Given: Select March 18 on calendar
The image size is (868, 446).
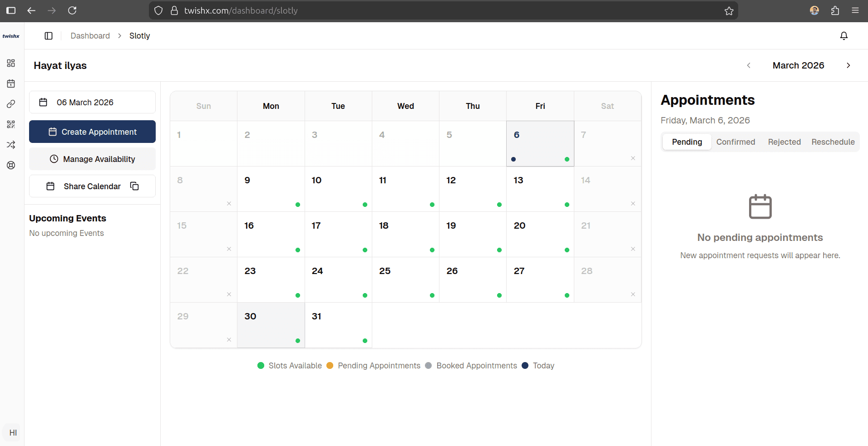Looking at the screenshot, I should coord(405,235).
